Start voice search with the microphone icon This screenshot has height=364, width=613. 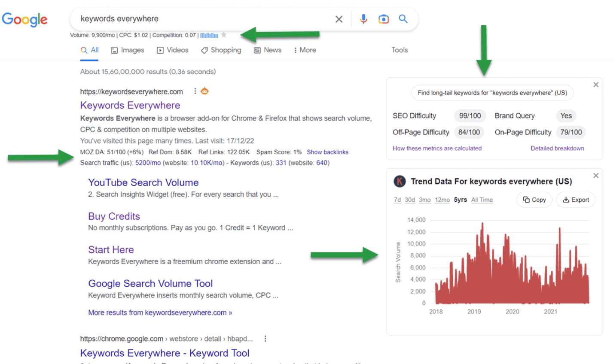pos(363,19)
